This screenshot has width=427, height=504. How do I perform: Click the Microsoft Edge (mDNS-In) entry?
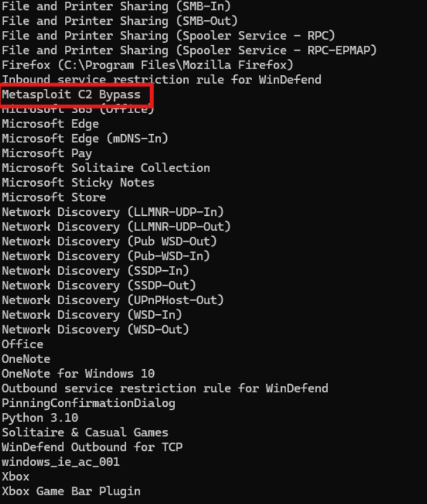85,139
